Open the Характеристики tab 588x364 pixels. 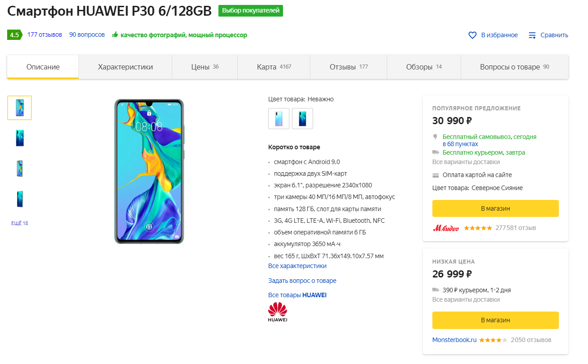pos(126,67)
